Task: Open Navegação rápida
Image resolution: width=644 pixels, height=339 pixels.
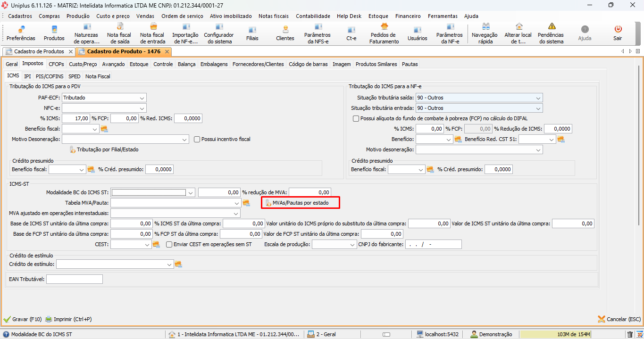Action: click(485, 33)
